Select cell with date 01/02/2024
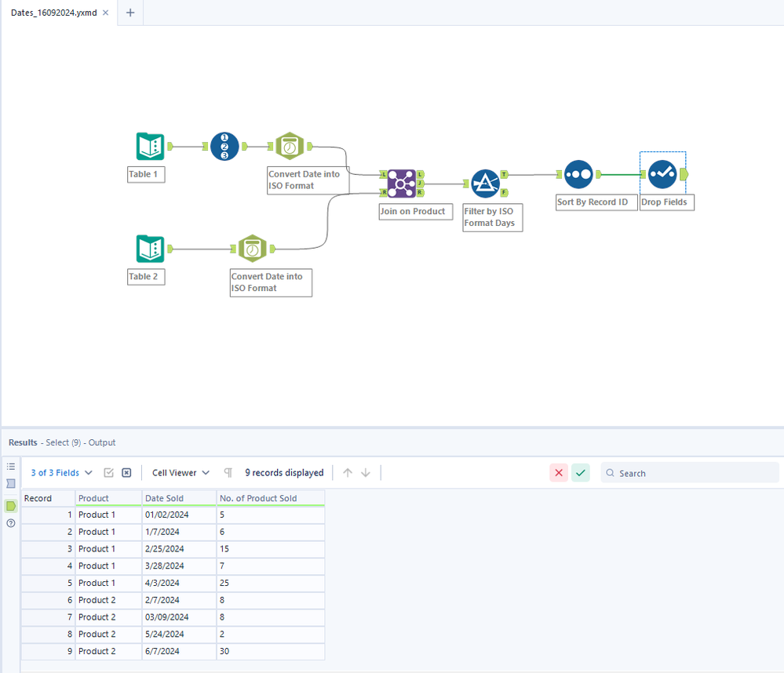 tap(180, 515)
